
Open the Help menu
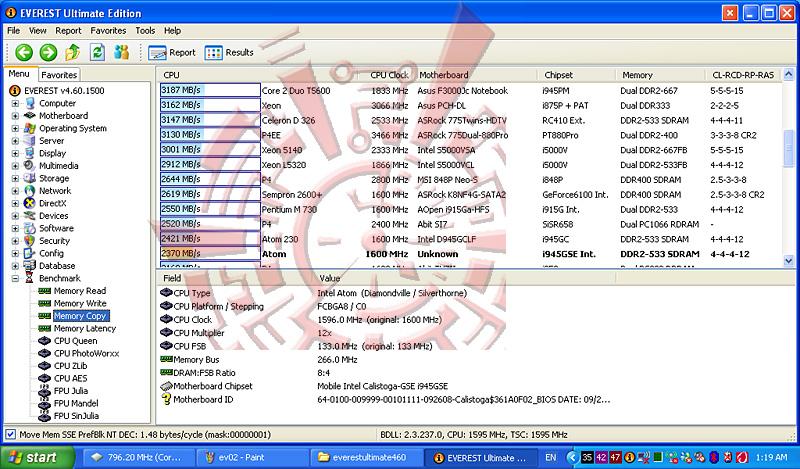[172, 31]
